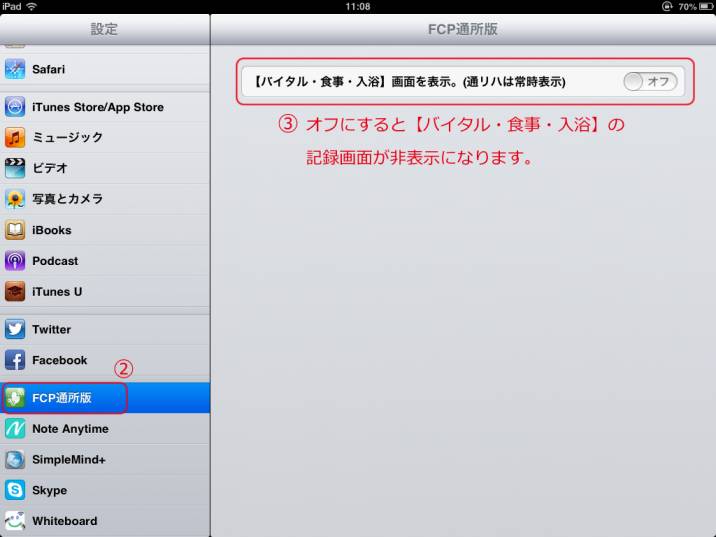The height and width of the screenshot is (537, 716).
Task: Open SimpleMind+ settings entry
Action: 68,460
